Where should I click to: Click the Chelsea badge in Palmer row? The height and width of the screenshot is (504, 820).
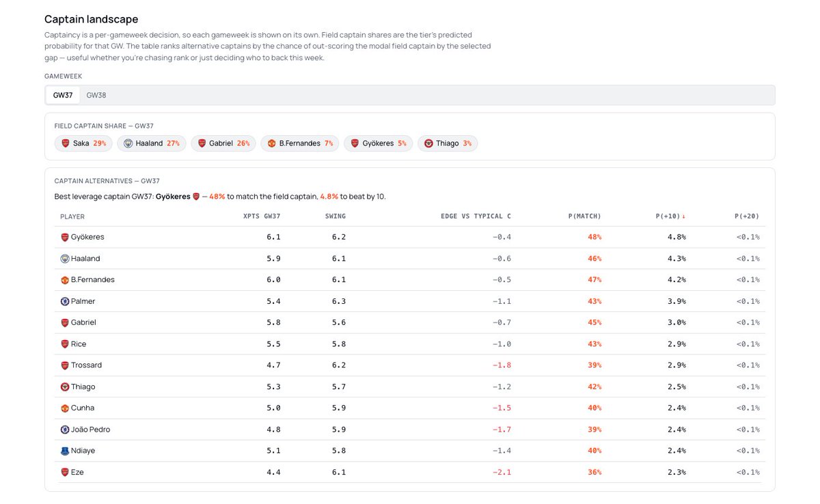(65, 301)
